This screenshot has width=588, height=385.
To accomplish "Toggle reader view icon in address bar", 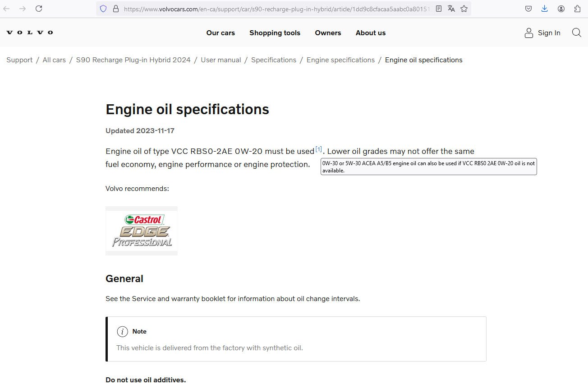I will click(x=439, y=9).
